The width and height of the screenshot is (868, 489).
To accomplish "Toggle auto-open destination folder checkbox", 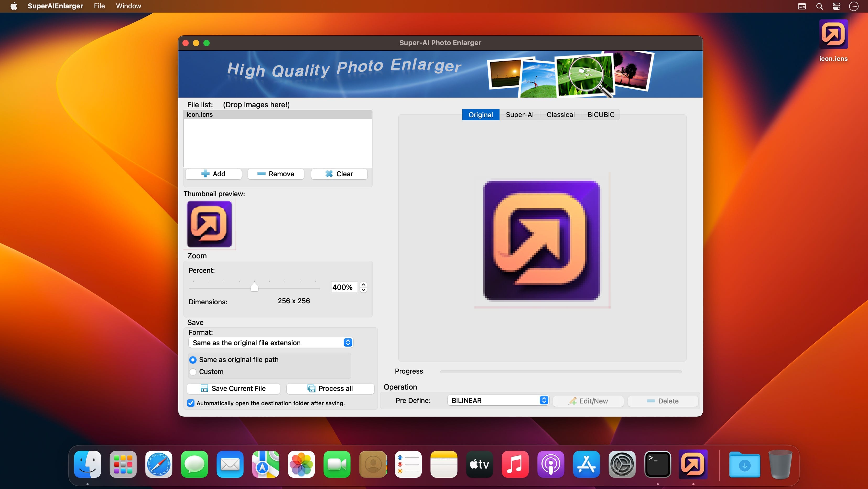I will coord(191,403).
